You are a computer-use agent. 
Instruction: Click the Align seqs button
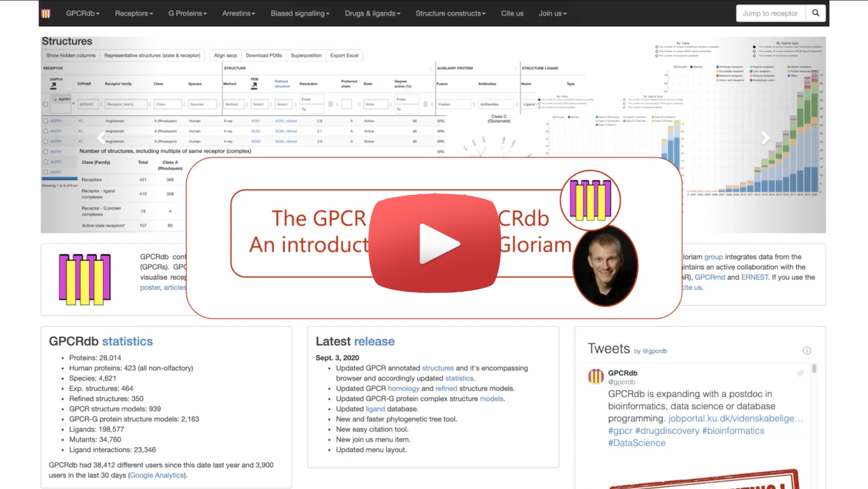(225, 55)
